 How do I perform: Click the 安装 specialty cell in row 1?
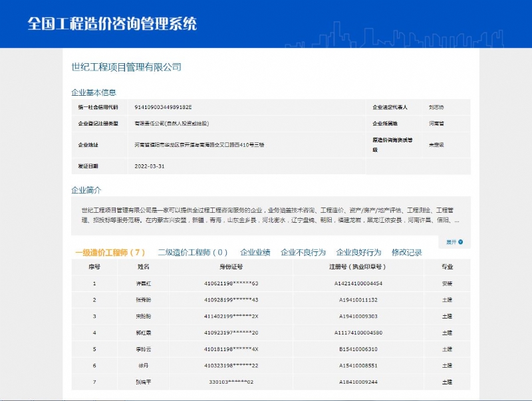click(x=447, y=283)
